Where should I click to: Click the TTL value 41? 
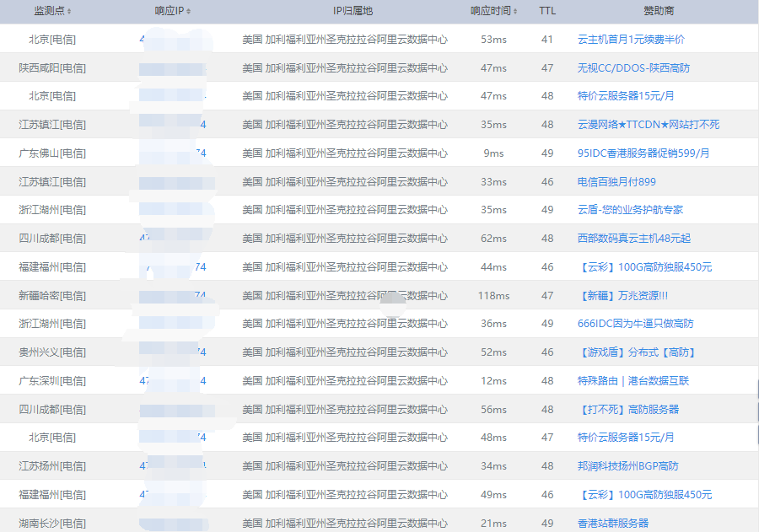(x=547, y=40)
